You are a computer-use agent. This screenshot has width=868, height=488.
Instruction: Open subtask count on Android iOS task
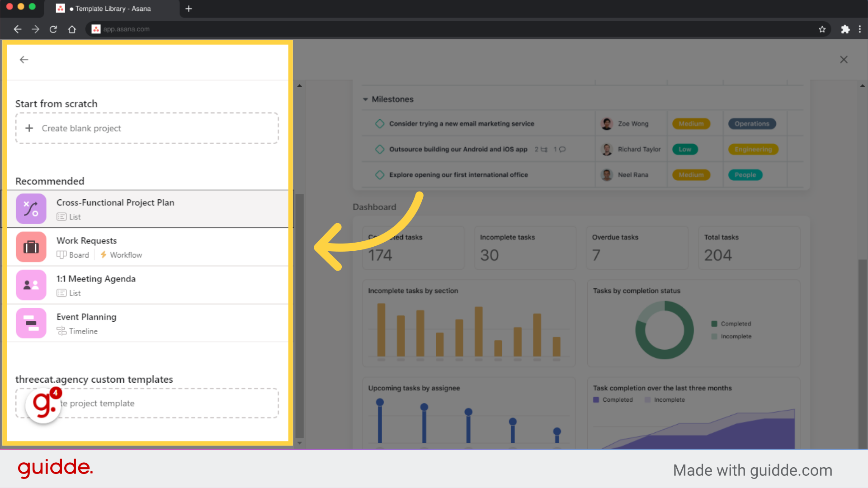[541, 150]
